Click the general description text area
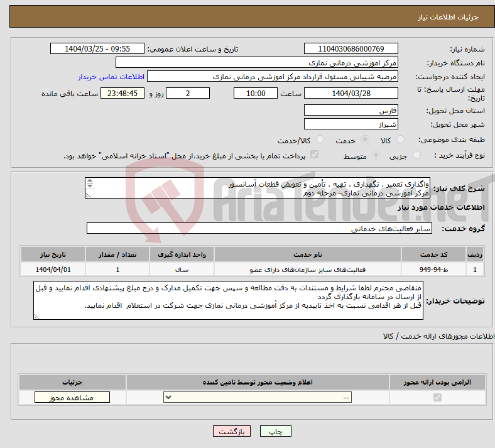Screen dimensions: 495x448 coord(258,188)
